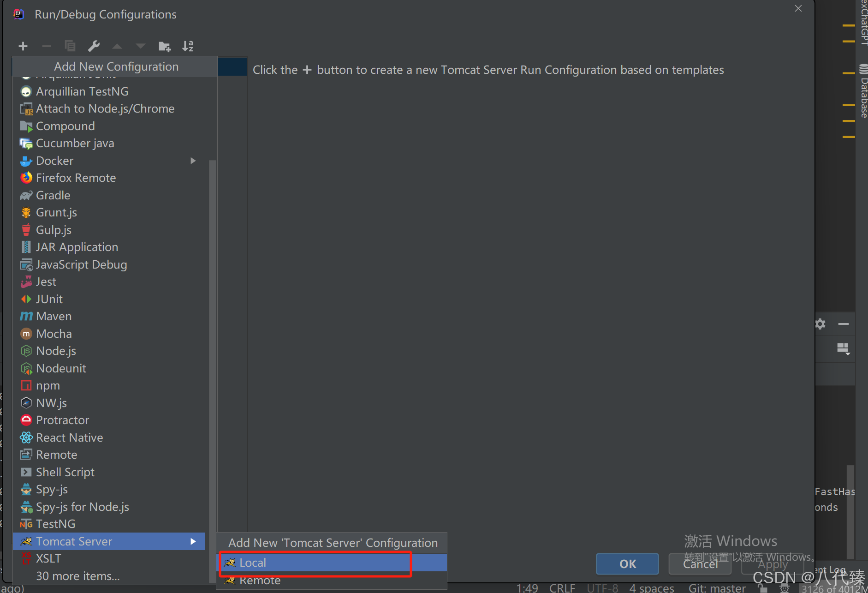Click the CRLF line separator status
The image size is (868, 593).
[562, 588]
